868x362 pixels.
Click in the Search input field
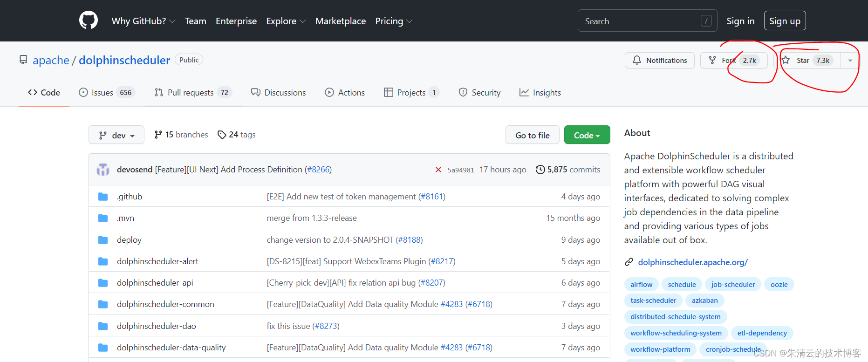[647, 21]
